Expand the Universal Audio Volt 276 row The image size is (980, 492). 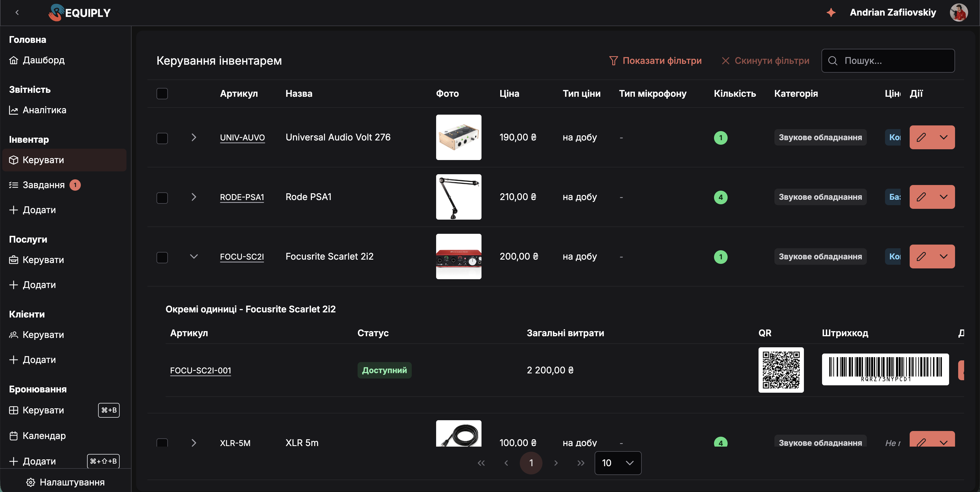(x=194, y=137)
